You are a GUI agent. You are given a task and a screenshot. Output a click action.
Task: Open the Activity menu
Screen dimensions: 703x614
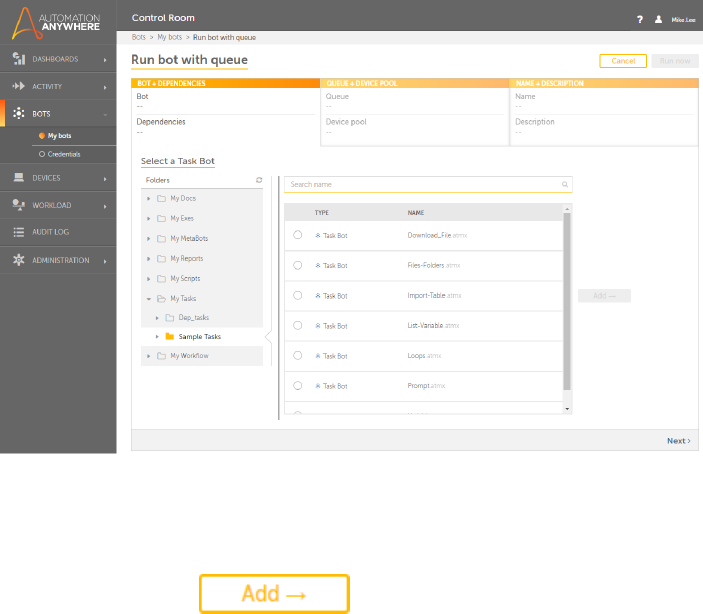[x=58, y=86]
